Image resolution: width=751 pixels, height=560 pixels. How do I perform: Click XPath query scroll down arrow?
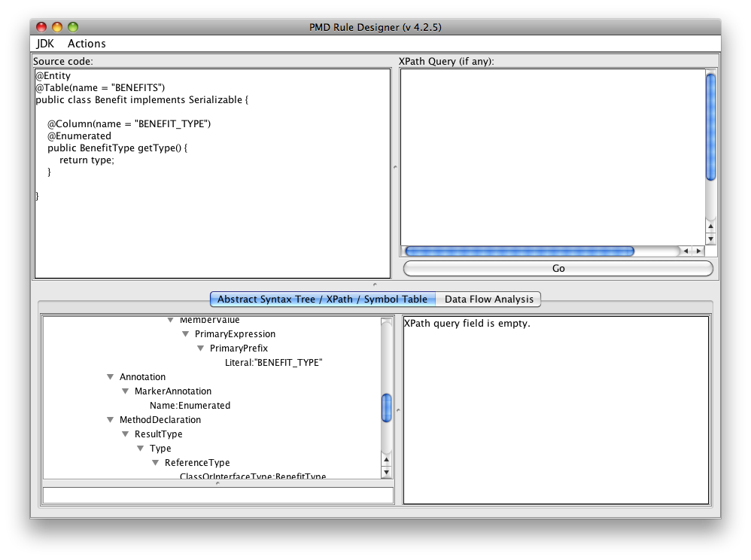point(711,239)
